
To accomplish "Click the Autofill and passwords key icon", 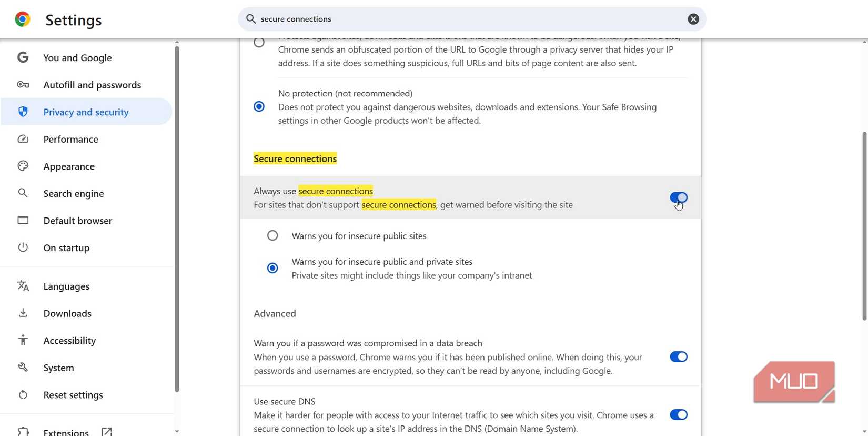I will (23, 84).
